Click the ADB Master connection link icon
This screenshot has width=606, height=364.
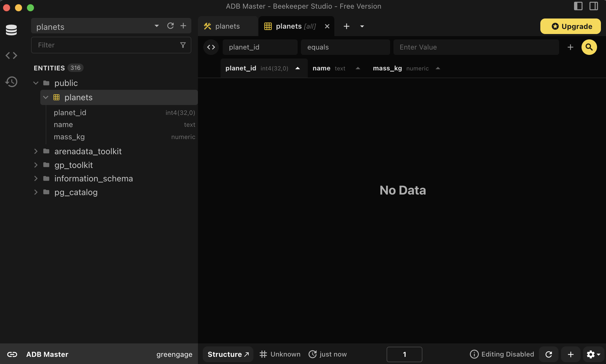point(12,354)
